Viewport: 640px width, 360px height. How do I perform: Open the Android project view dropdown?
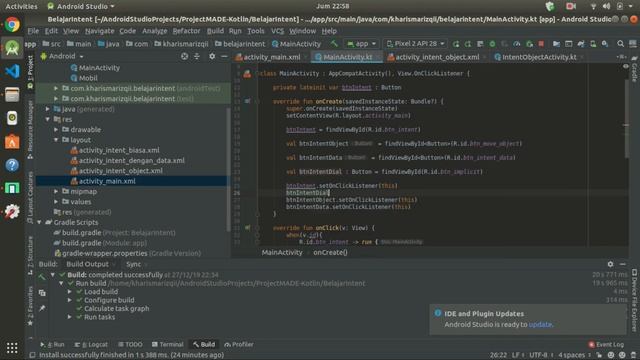(62, 56)
